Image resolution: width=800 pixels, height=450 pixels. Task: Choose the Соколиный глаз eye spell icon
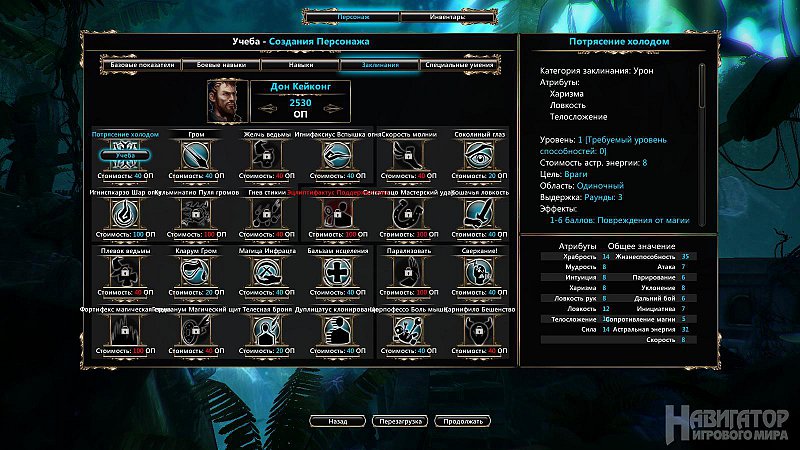pyautogui.click(x=479, y=156)
